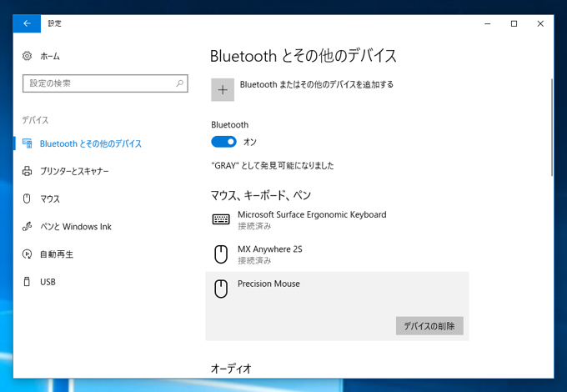Viewport: 567px width, 392px height.
Task: Click the home gear icon
Action: click(x=28, y=56)
